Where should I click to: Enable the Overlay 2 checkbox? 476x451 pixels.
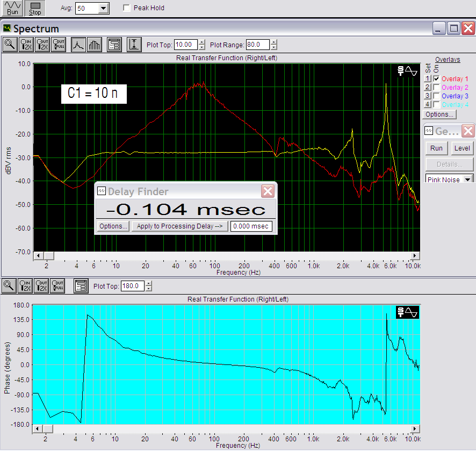click(x=436, y=87)
